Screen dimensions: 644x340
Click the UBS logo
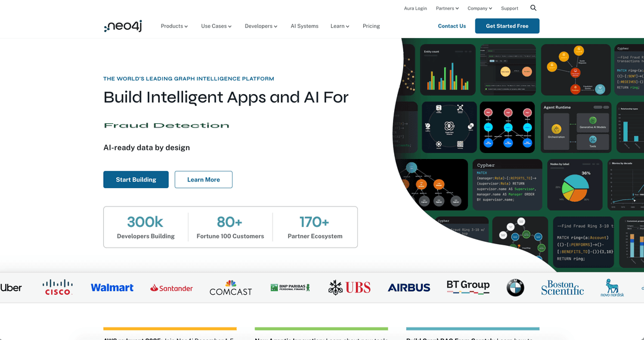coord(349,288)
